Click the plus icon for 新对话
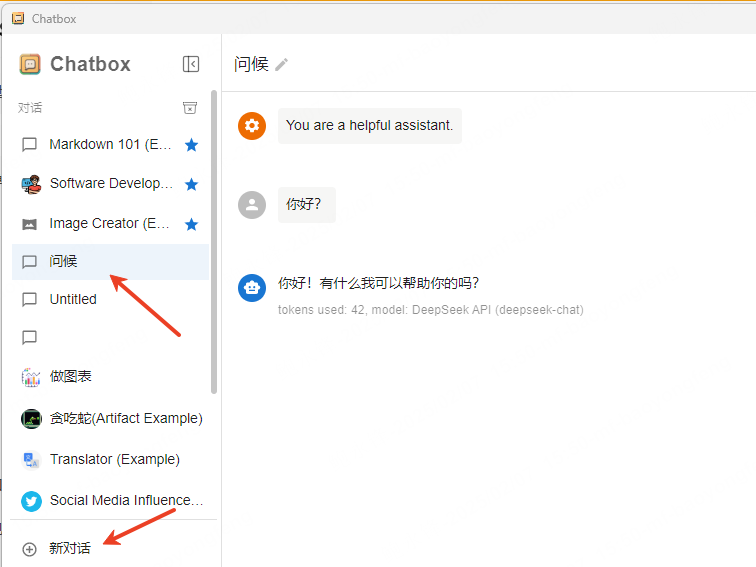Image resolution: width=756 pixels, height=567 pixels. [x=29, y=549]
